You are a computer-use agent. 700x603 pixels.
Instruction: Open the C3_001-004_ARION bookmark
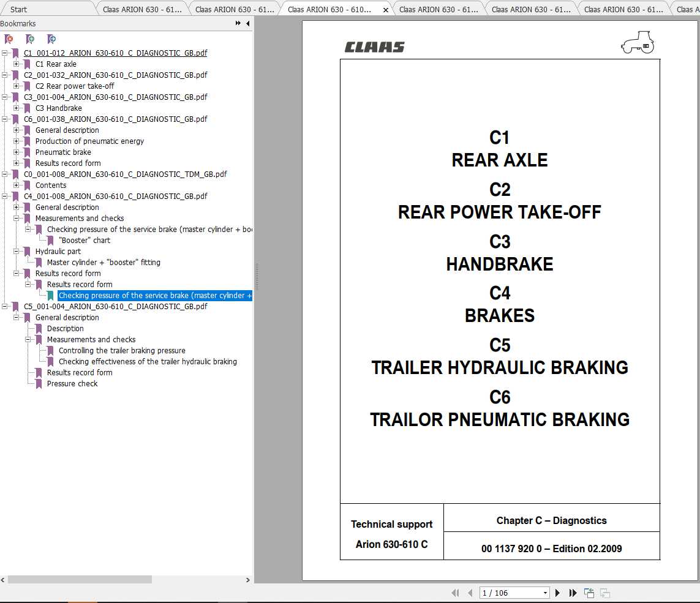115,97
